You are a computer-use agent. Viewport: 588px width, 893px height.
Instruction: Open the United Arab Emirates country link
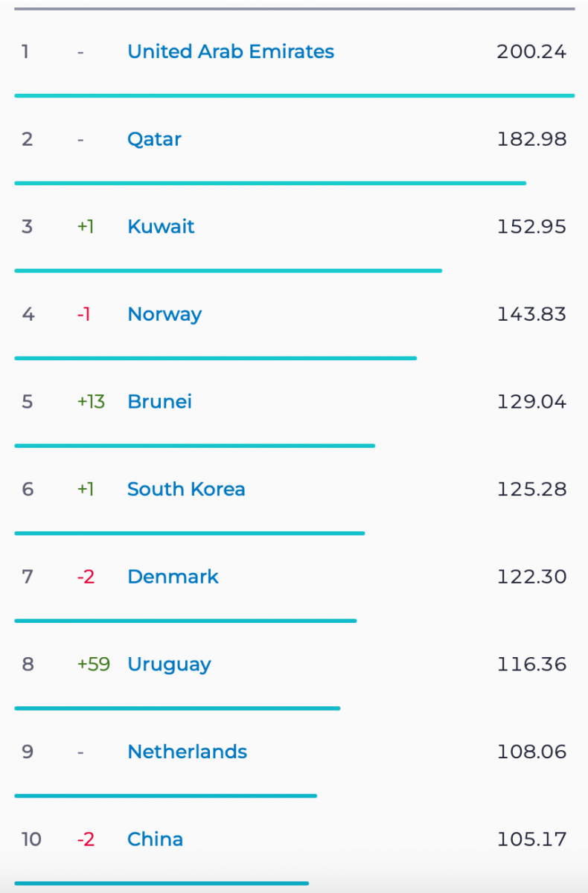[231, 51]
